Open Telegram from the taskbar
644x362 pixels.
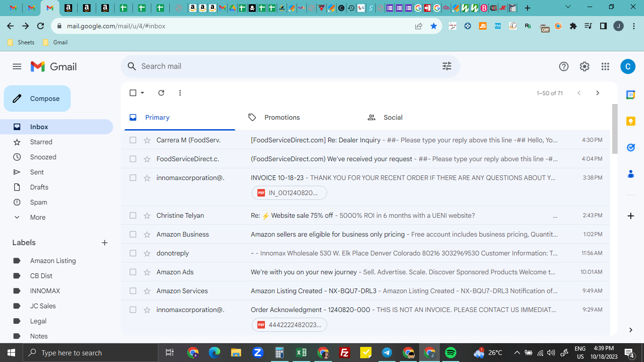[x=387, y=353]
